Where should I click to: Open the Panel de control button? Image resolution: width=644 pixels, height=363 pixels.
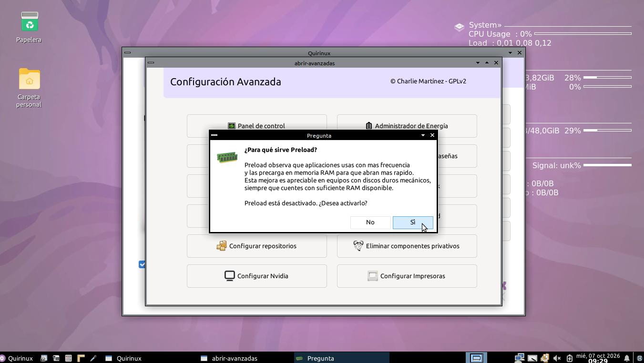(257, 126)
